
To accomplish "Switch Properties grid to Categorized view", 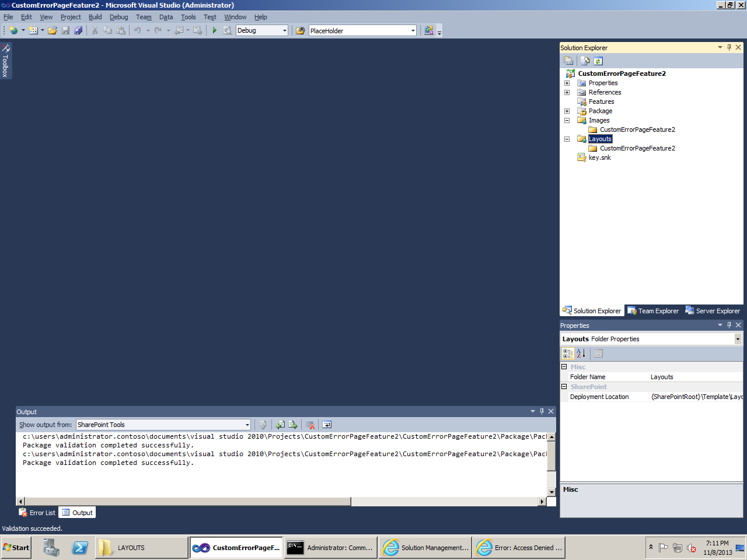I will pyautogui.click(x=568, y=353).
